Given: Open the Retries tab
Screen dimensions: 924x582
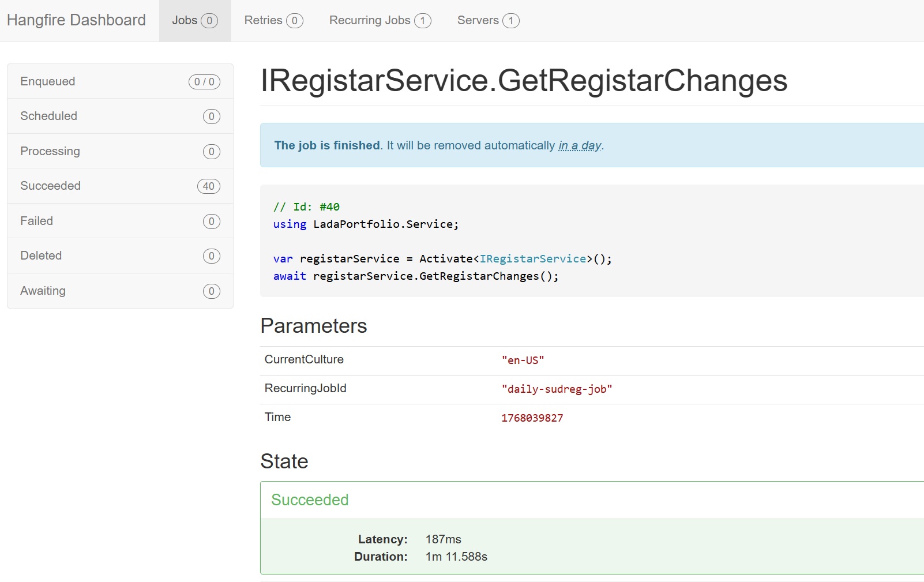Looking at the screenshot, I should point(273,21).
